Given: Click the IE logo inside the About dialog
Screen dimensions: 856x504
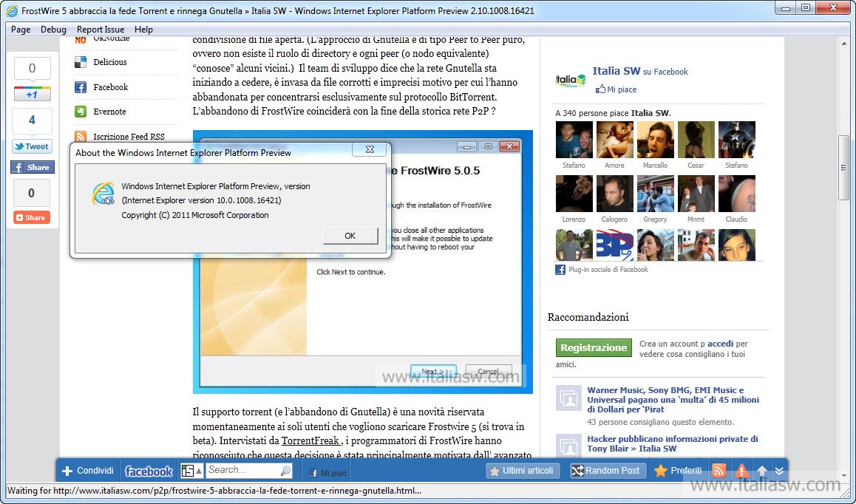Looking at the screenshot, I should pos(103,194).
